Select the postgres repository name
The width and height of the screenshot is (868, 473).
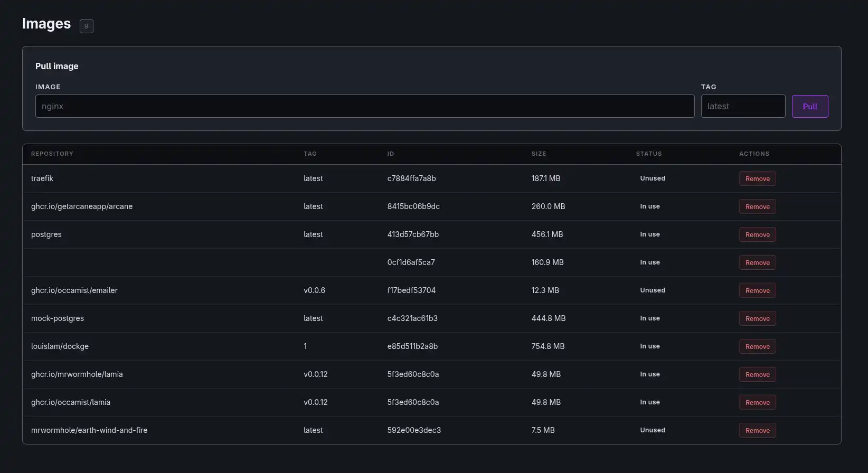[x=46, y=234]
